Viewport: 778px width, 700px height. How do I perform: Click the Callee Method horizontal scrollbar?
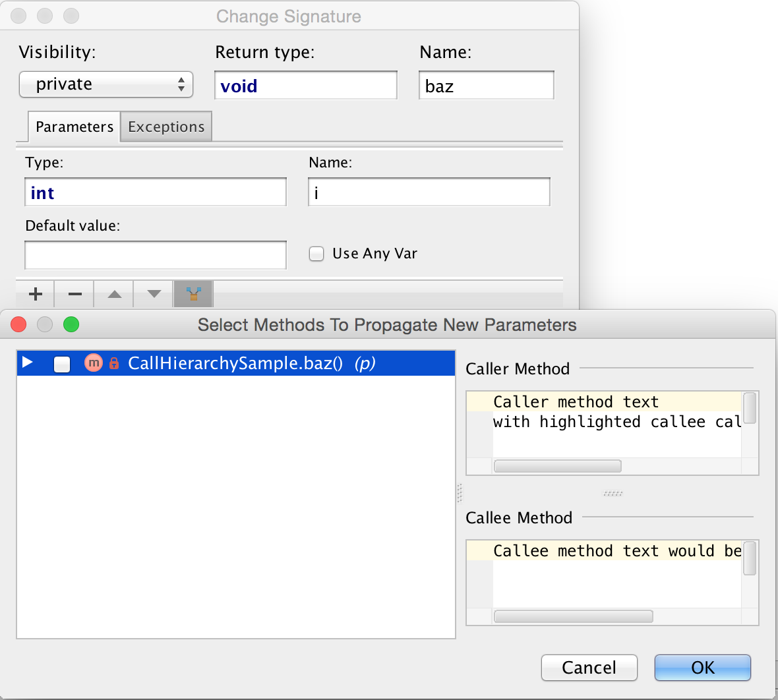point(573,616)
